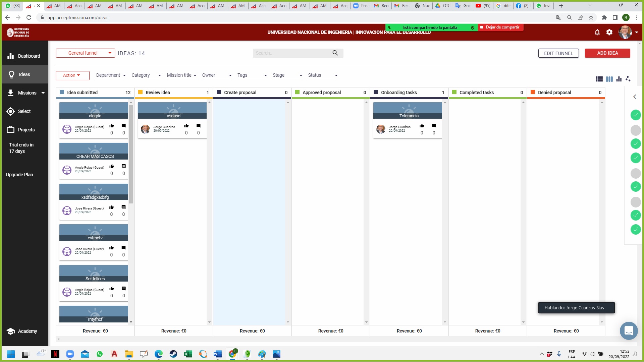The height and width of the screenshot is (362, 644).
Task: Open notifications bell icon
Action: click(x=597, y=33)
